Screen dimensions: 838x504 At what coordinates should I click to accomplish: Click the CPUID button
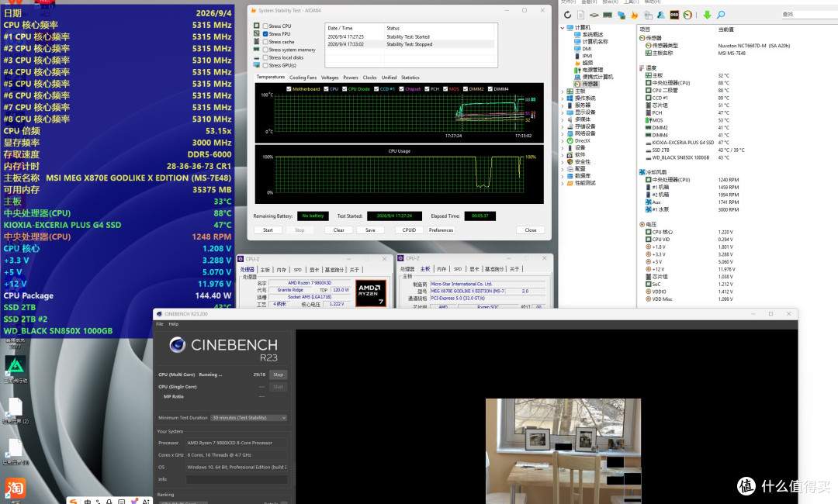pyautogui.click(x=409, y=230)
